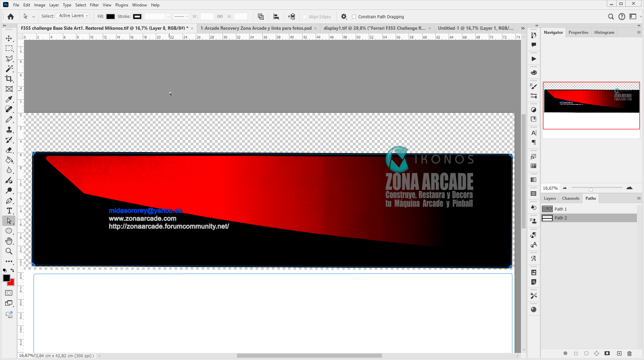Select the Hand tool

coord(9,241)
